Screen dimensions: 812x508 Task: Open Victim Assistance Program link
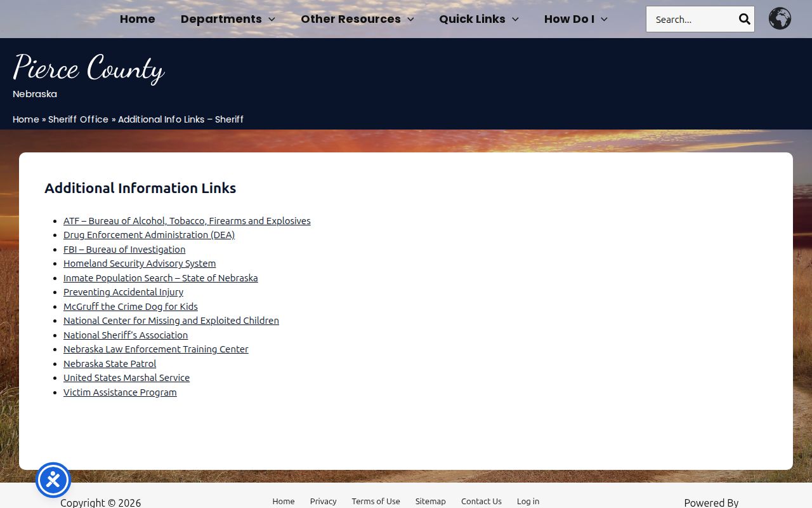[120, 392]
